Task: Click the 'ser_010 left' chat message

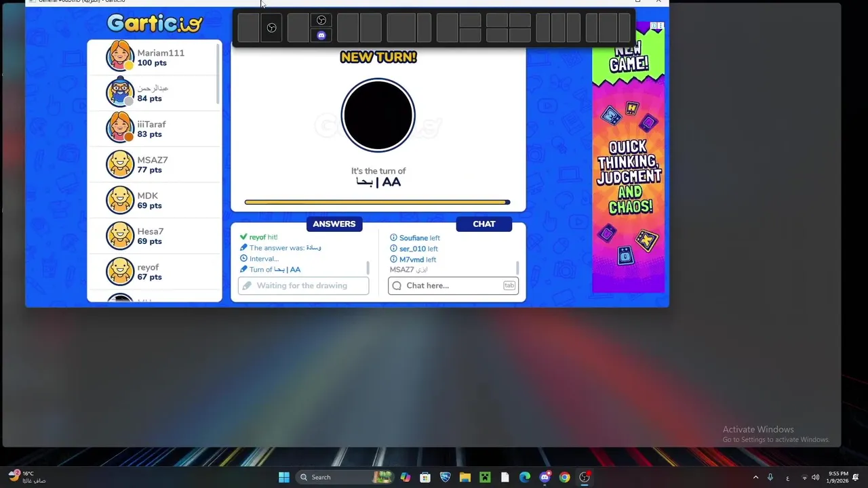Action: coord(414,249)
